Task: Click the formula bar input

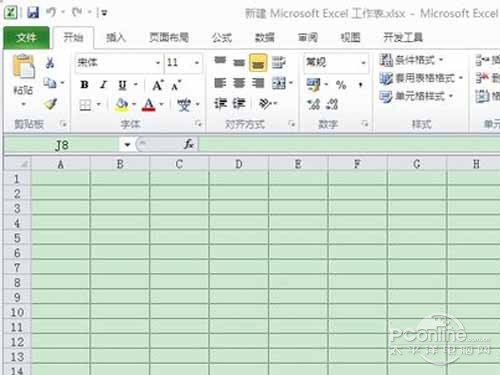Action: coord(349,145)
